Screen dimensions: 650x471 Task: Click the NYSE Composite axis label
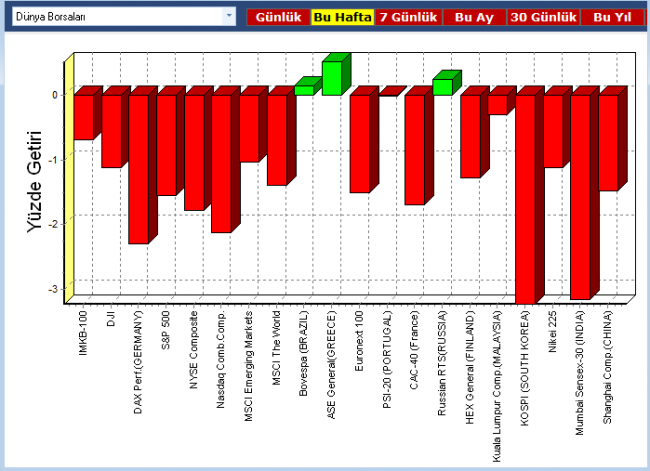194,350
